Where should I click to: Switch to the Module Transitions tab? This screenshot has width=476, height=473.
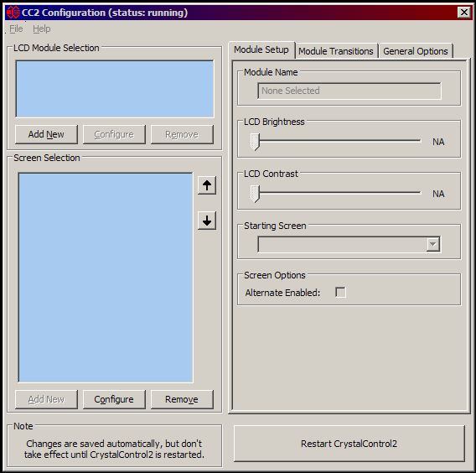336,51
